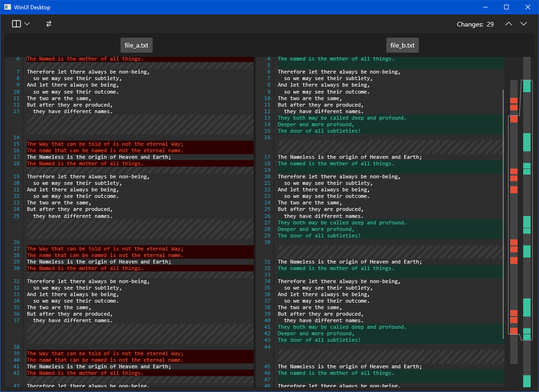Select added line 29 'The door of all subtleties!' in file_b
This screenshot has height=392, width=539.
391,236
